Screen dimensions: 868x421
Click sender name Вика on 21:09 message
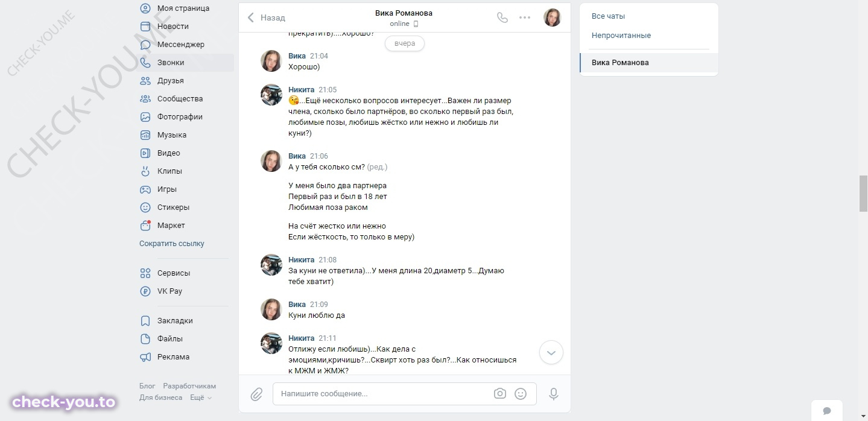pos(297,305)
